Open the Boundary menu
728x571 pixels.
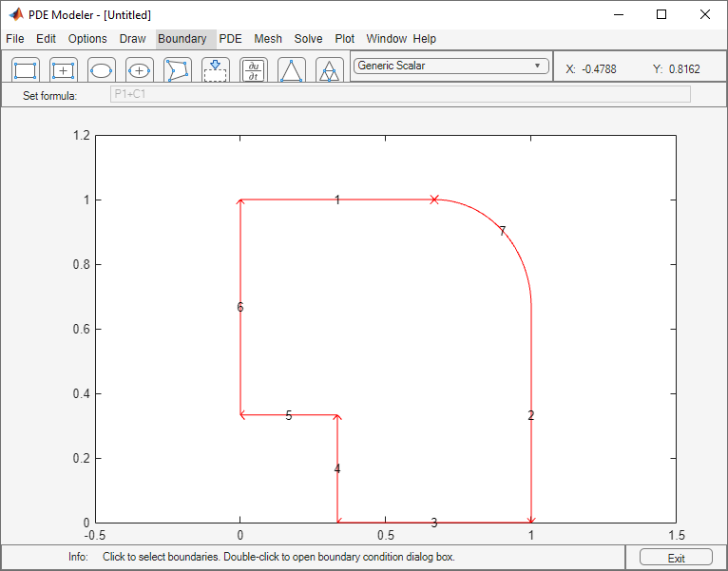[x=182, y=39]
